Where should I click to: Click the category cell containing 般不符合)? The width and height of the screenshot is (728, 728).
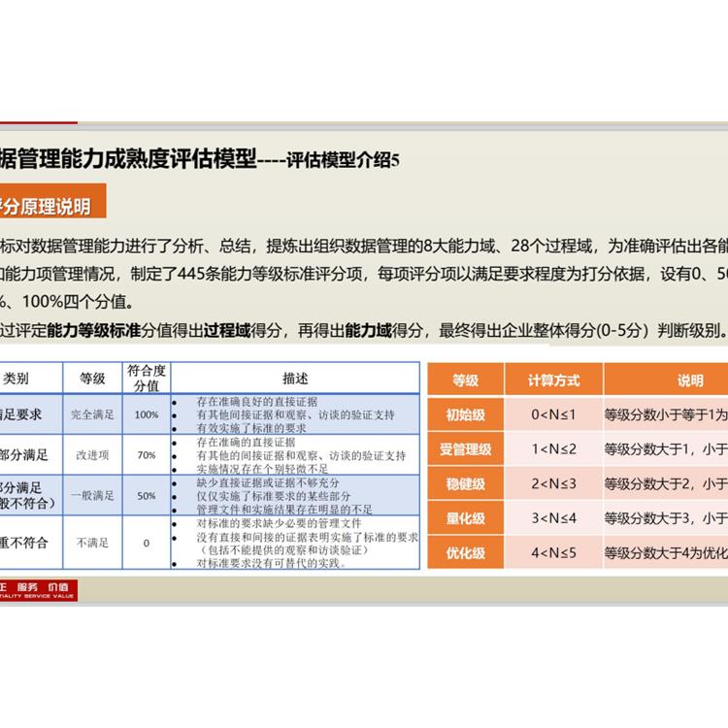[x=31, y=495]
